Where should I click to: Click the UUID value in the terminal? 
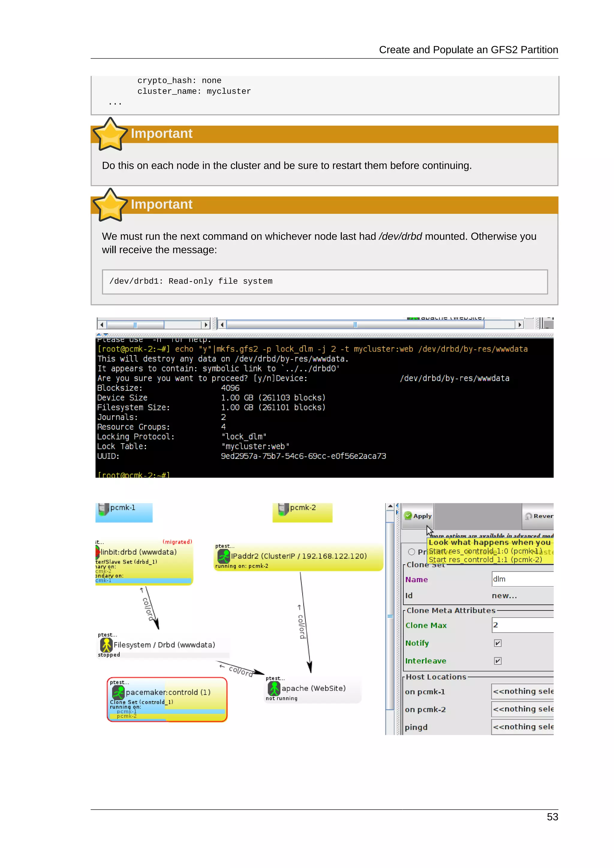pyautogui.click(x=304, y=456)
